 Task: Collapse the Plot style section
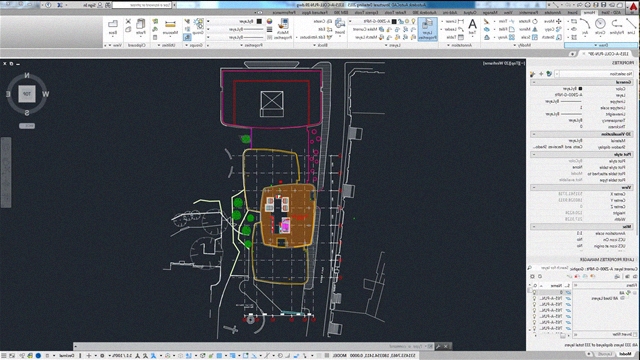pyautogui.click(x=533, y=154)
